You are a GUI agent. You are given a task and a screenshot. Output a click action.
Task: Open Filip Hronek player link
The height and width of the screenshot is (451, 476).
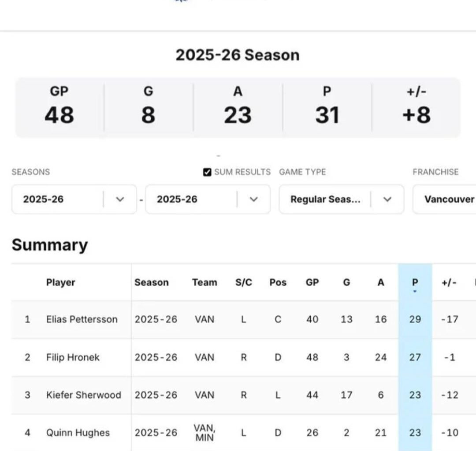pyautogui.click(x=73, y=357)
